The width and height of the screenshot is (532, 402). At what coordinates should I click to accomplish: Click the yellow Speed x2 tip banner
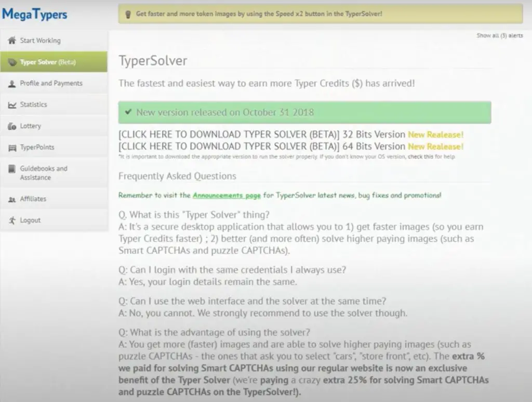coord(320,14)
